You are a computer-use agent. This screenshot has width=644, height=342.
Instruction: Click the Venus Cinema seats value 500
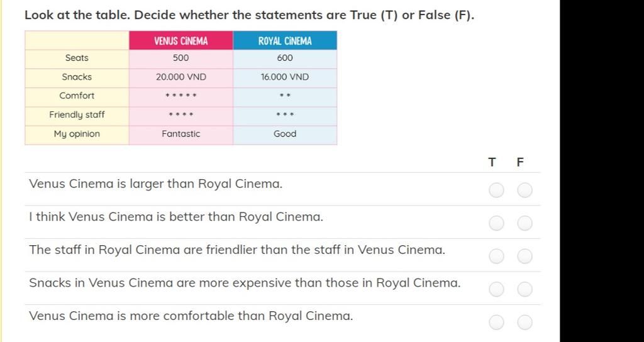(180, 58)
